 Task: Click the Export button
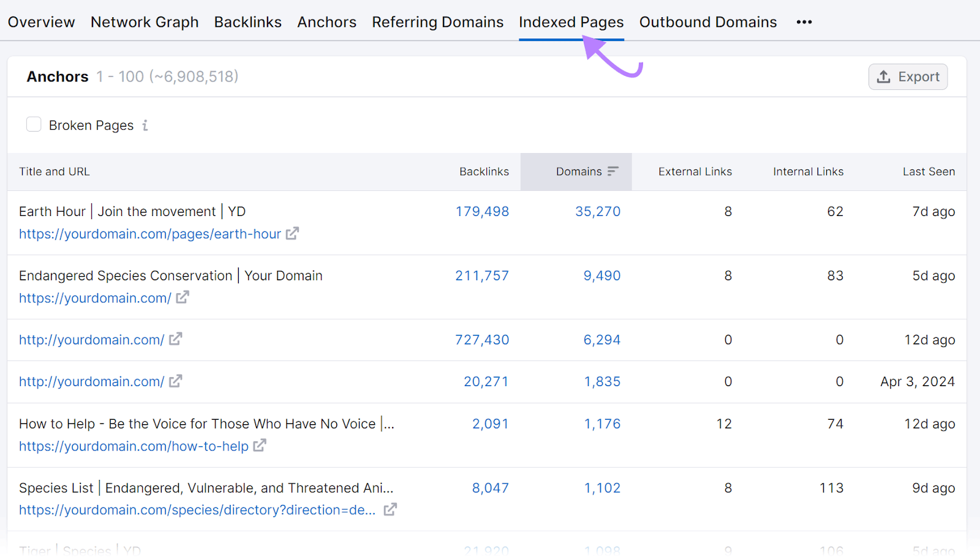908,77
